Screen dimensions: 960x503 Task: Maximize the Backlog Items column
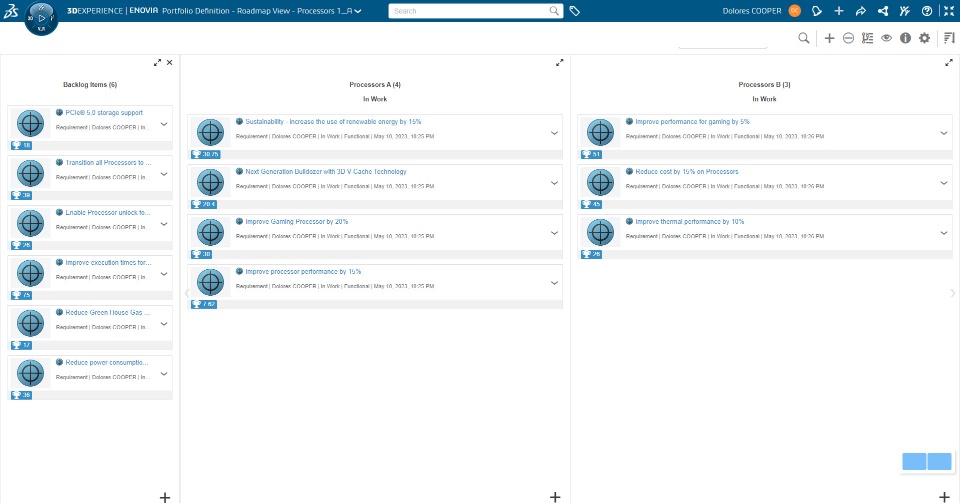157,62
